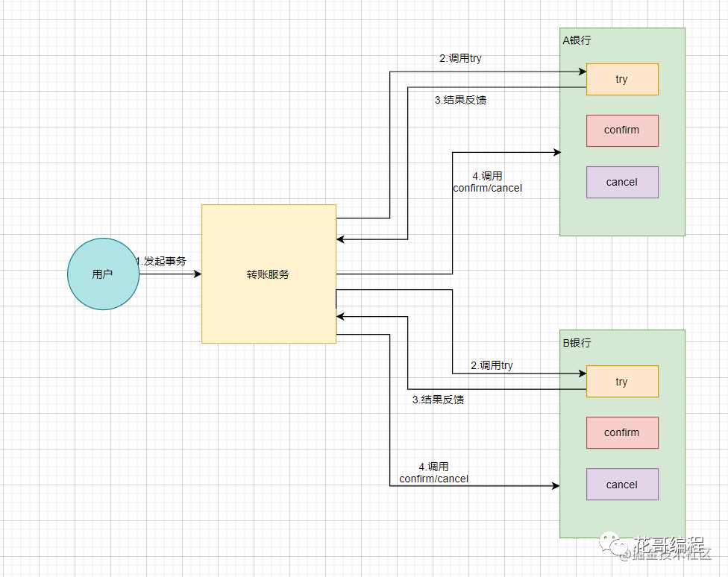This screenshot has height=577, width=728.
Task: Click the B银行 container label
Action: 577,343
